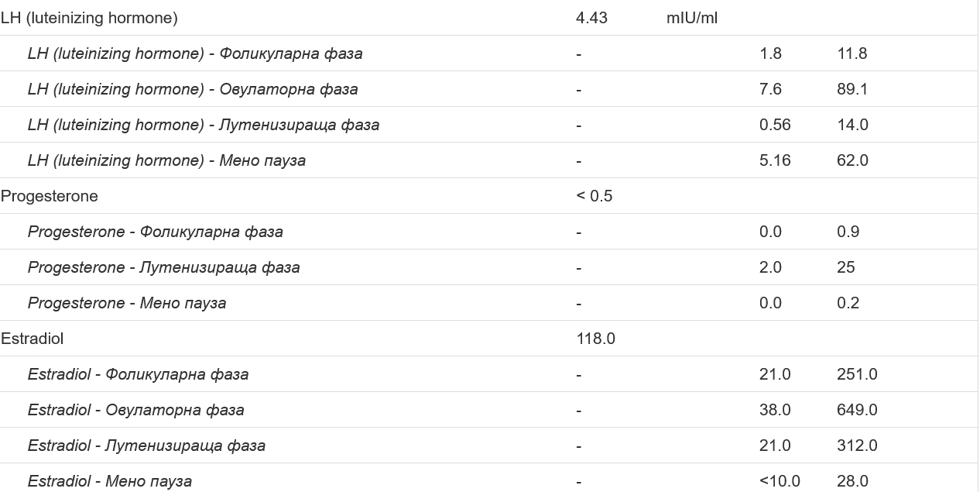Select Progesterone - Мено пауза label
The width and height of the screenshot is (980, 492).
pos(127,303)
